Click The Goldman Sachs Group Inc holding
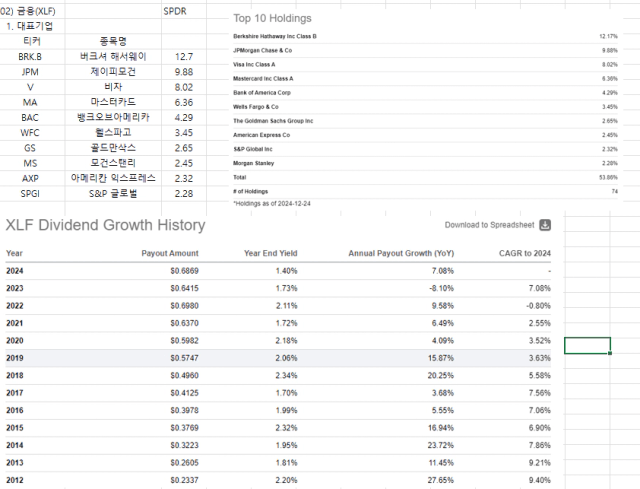 (x=273, y=121)
